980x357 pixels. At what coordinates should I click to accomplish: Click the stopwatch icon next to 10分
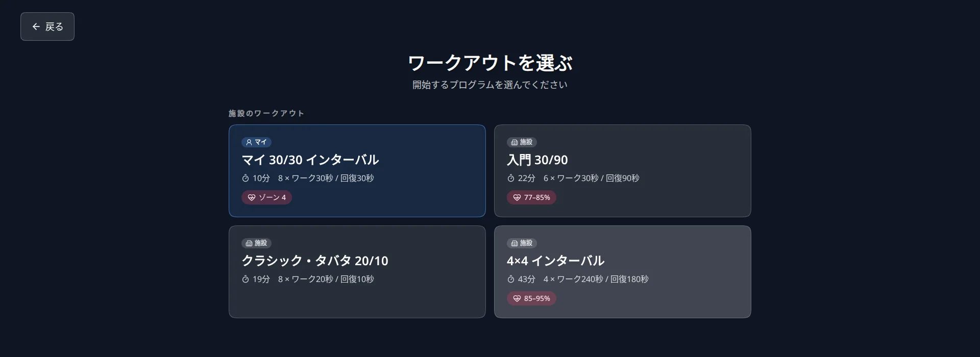pos(246,178)
